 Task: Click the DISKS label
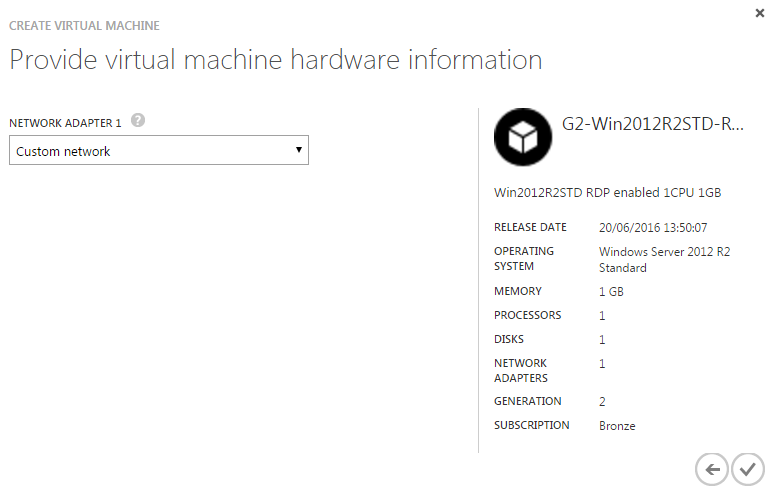click(509, 339)
